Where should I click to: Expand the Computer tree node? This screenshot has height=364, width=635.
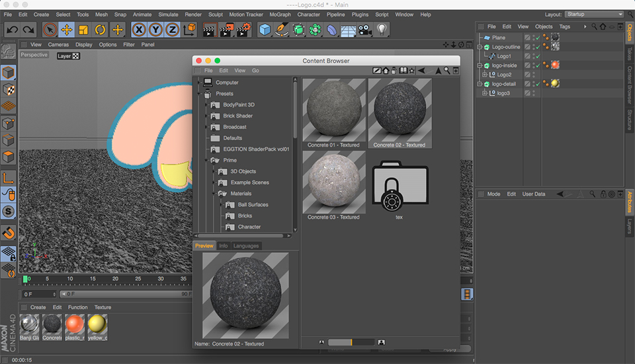[x=198, y=83]
